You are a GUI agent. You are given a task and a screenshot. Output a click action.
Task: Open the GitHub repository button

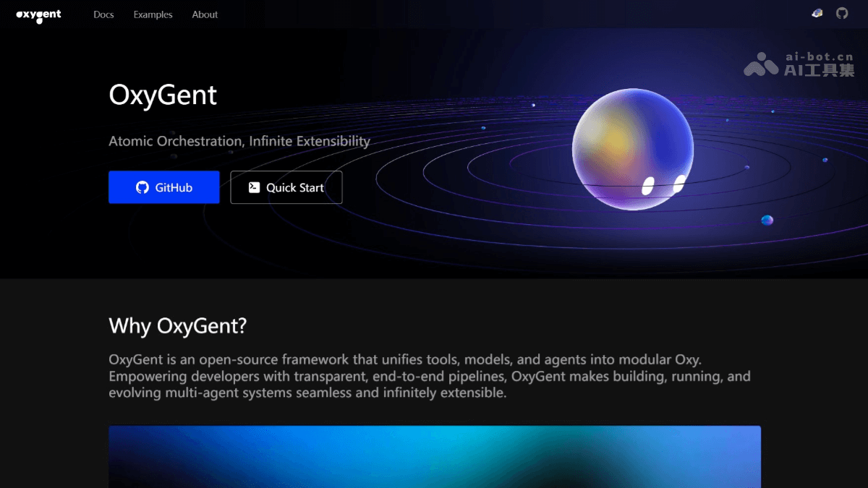click(163, 187)
